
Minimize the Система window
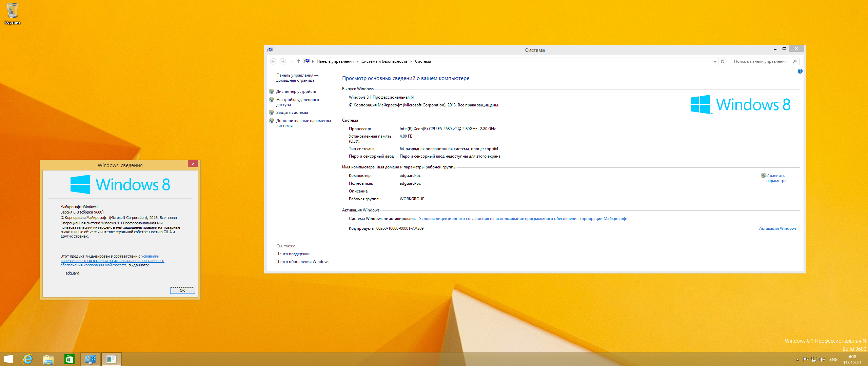(x=775, y=49)
